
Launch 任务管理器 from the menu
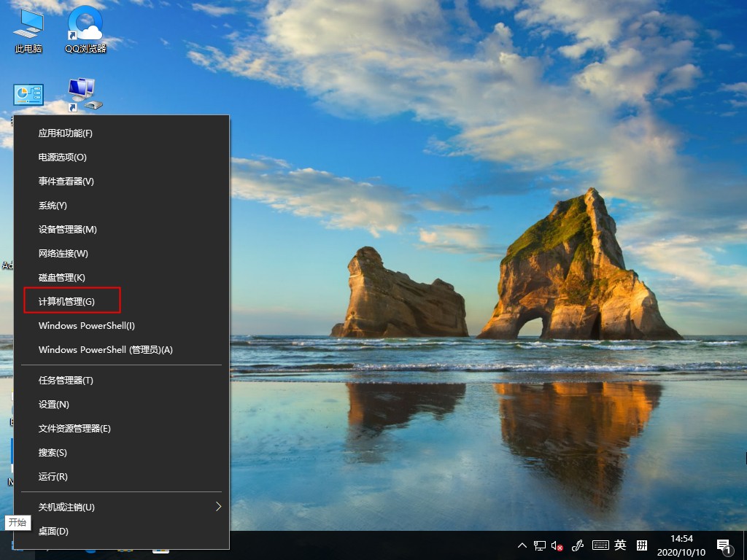point(69,380)
